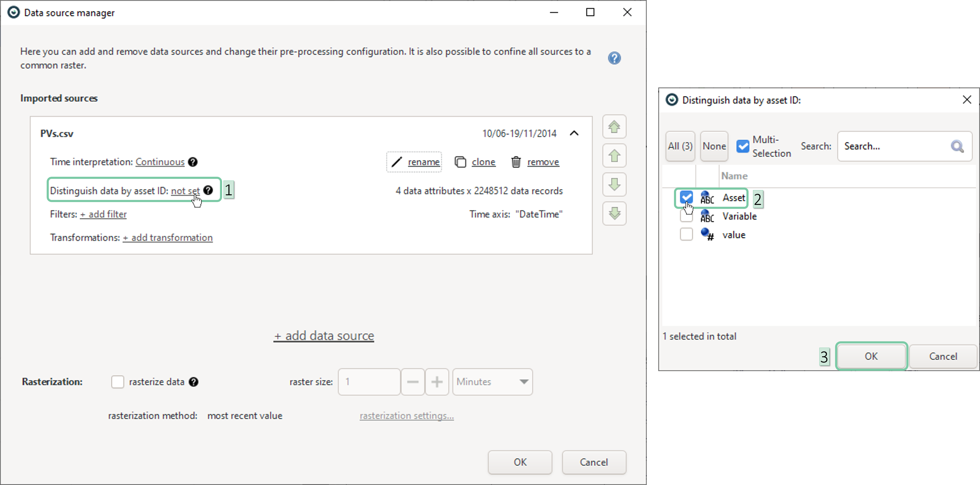Click the pencil rename icon
The width and height of the screenshot is (980, 485).
396,162
